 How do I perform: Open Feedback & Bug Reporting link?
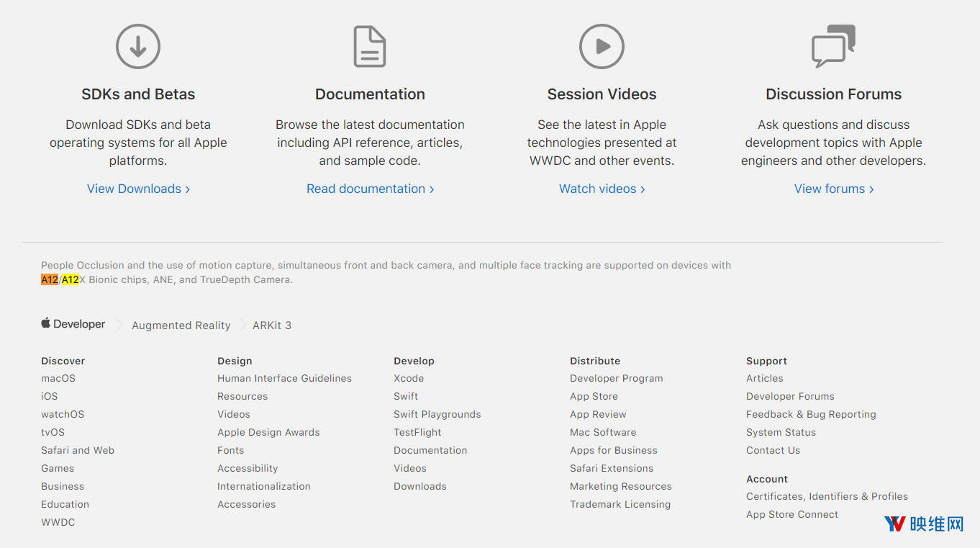[811, 414]
